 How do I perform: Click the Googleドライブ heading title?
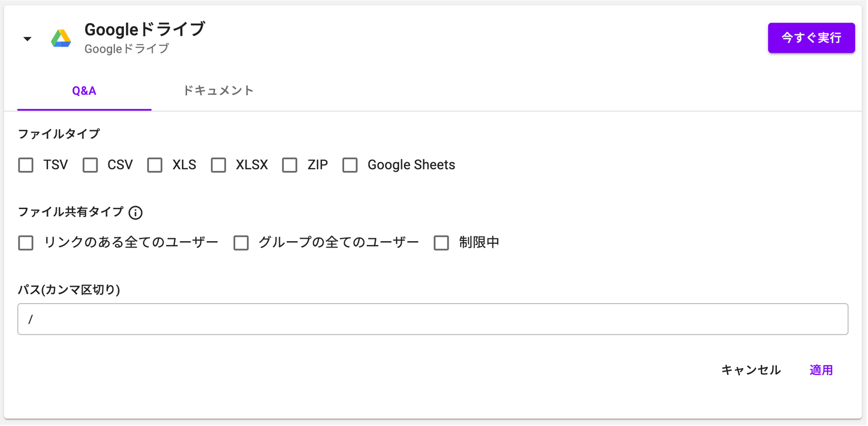click(x=145, y=29)
